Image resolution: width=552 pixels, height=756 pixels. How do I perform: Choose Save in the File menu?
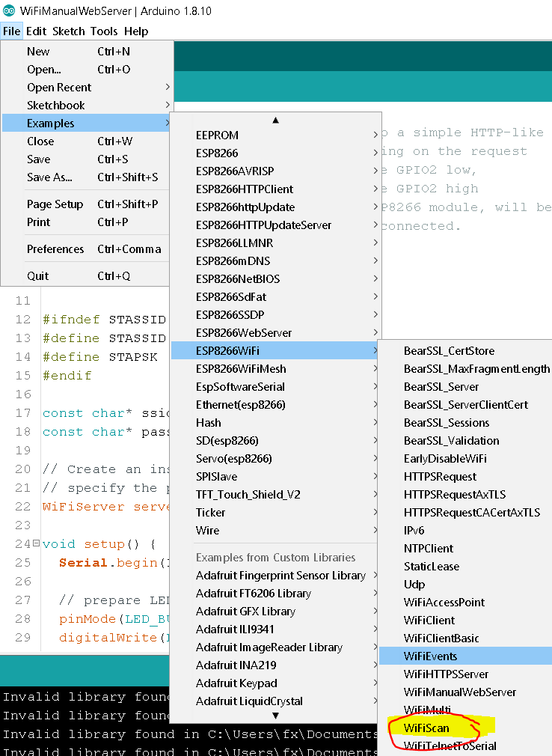87,159
